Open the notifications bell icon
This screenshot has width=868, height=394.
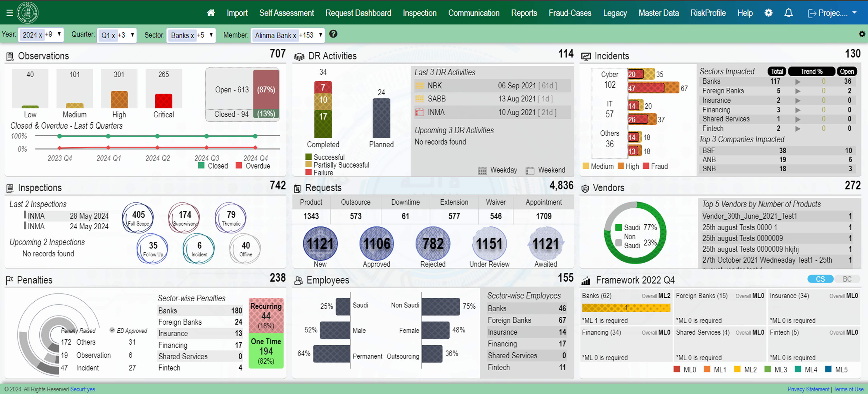788,13
